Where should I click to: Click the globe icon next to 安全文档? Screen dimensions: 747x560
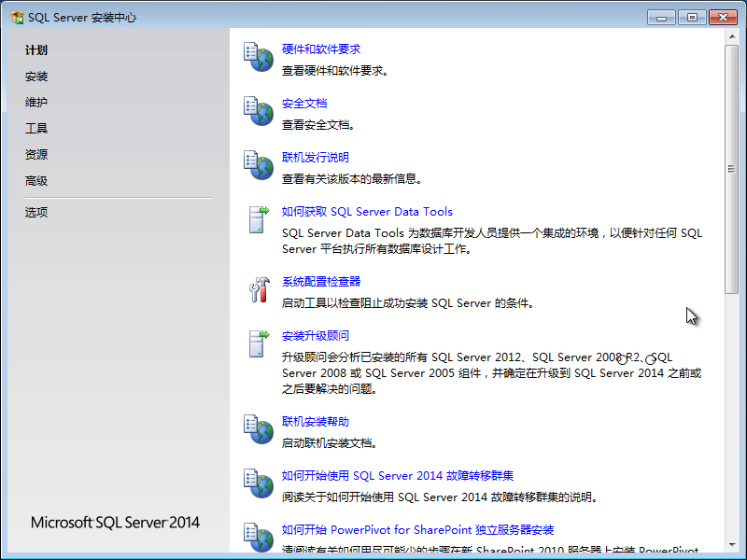[x=259, y=111]
